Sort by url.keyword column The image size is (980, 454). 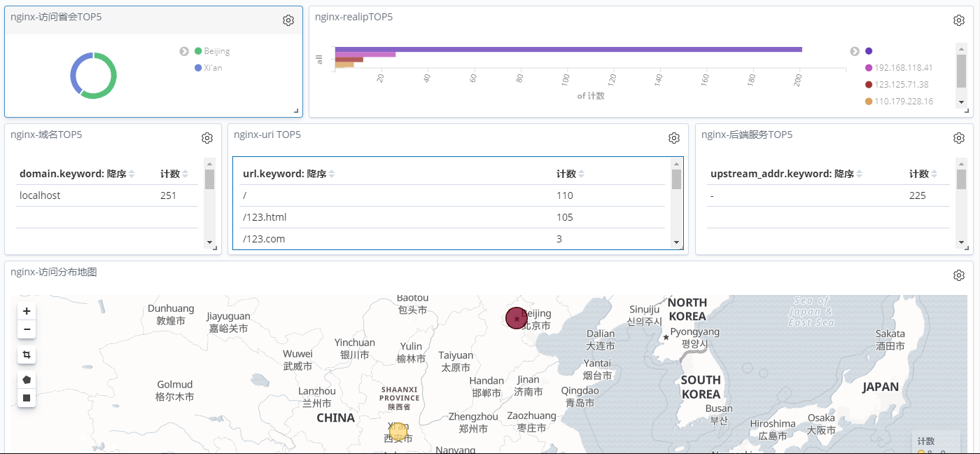point(332,174)
